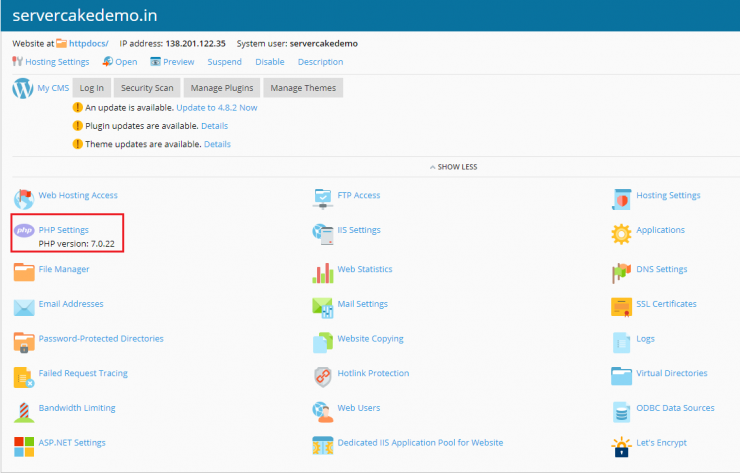Screen dimensions: 740x473
Task: Open the Password-Protected Directories lock folder icon
Action: coord(24,342)
